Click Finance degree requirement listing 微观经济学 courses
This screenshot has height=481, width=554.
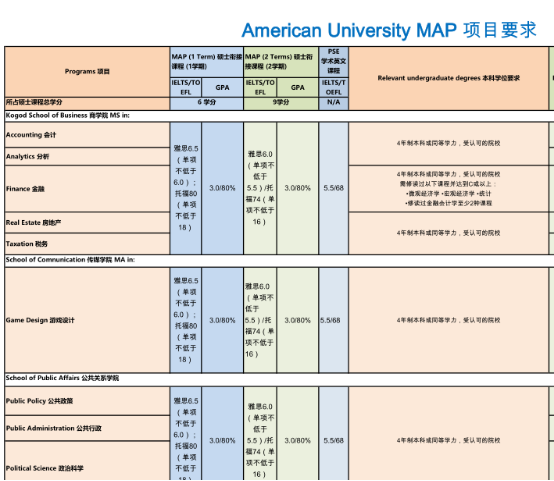[x=449, y=189]
